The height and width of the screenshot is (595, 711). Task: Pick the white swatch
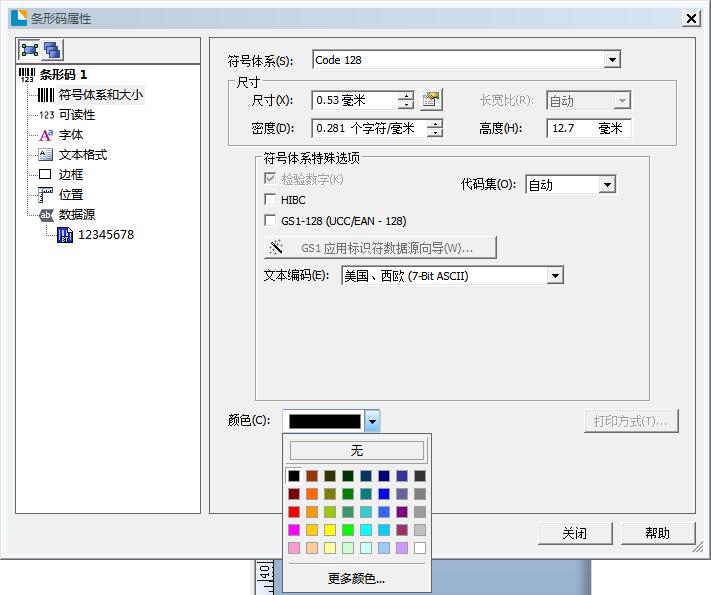[x=420, y=548]
